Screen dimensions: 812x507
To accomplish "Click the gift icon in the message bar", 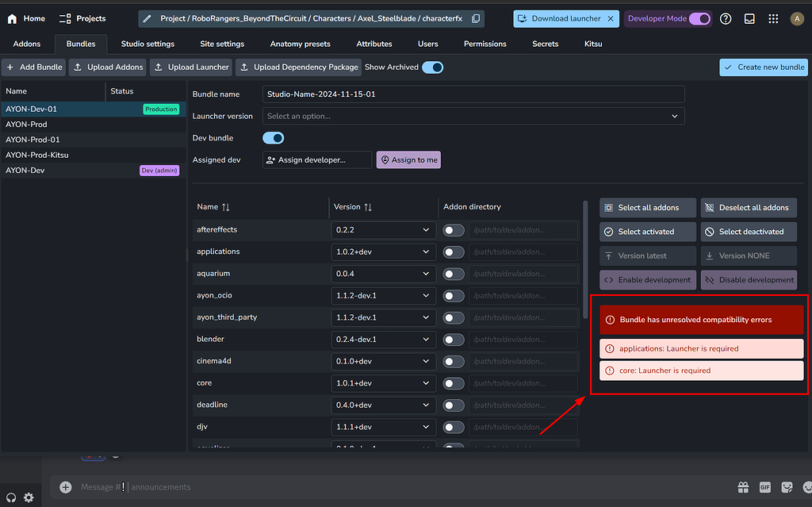I will coord(743,487).
